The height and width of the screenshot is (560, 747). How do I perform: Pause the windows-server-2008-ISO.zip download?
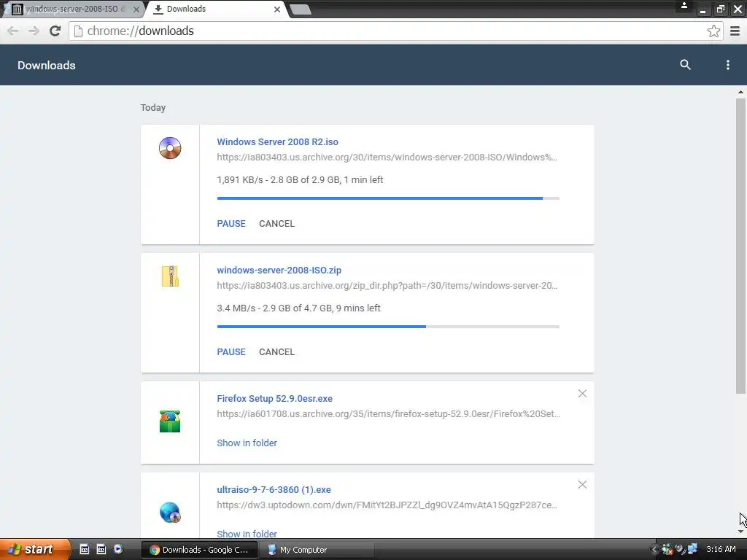click(x=231, y=352)
